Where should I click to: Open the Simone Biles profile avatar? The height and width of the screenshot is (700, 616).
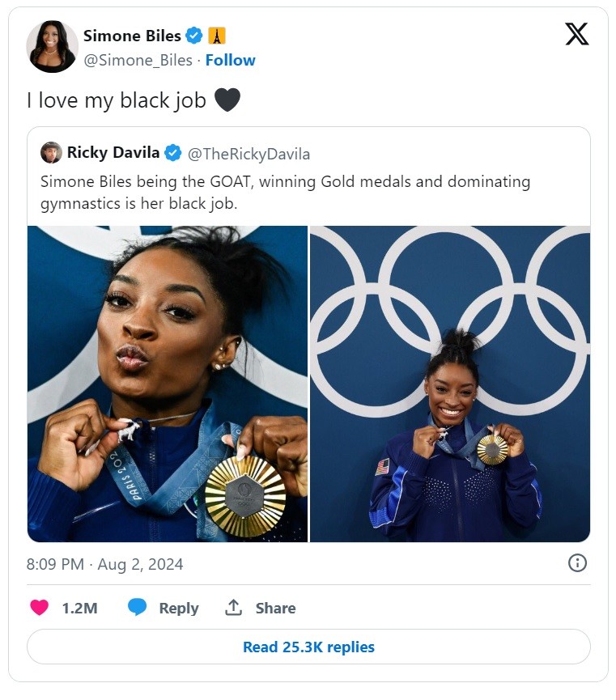click(x=53, y=46)
